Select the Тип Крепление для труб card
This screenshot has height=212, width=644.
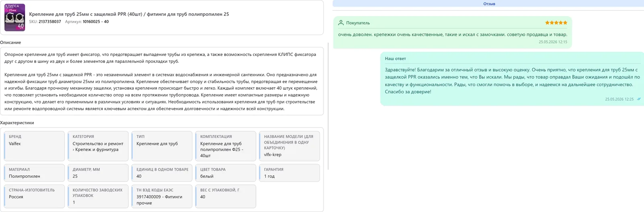(x=162, y=146)
